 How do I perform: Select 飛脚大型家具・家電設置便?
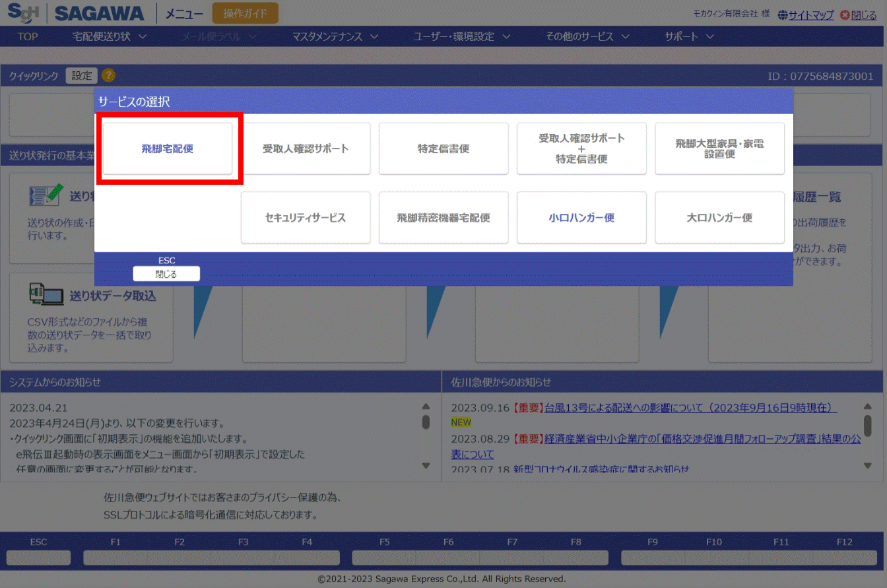[719, 149]
